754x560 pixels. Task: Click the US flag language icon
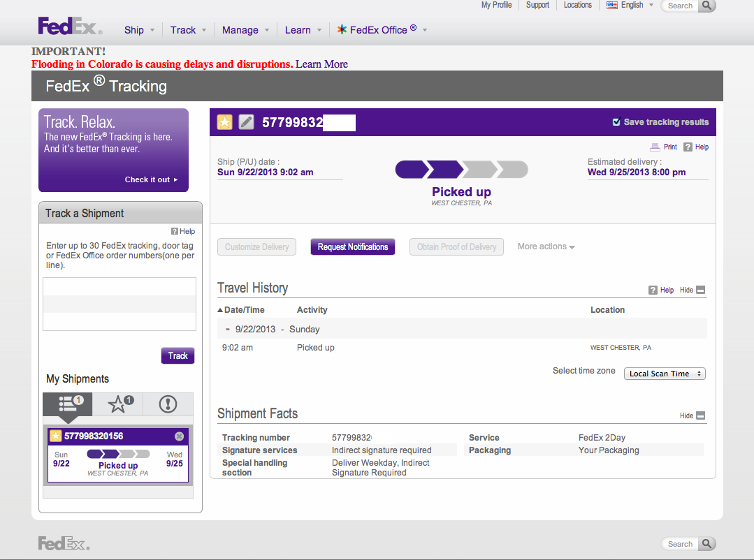pos(611,6)
